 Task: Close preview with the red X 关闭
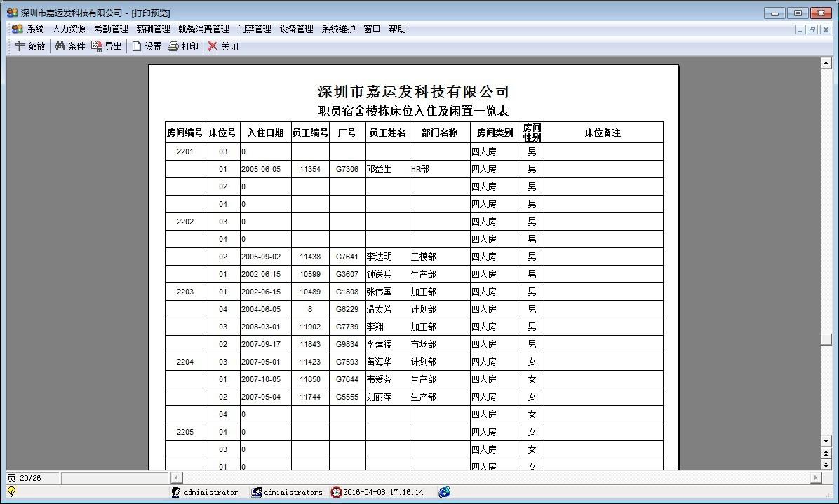tap(223, 46)
